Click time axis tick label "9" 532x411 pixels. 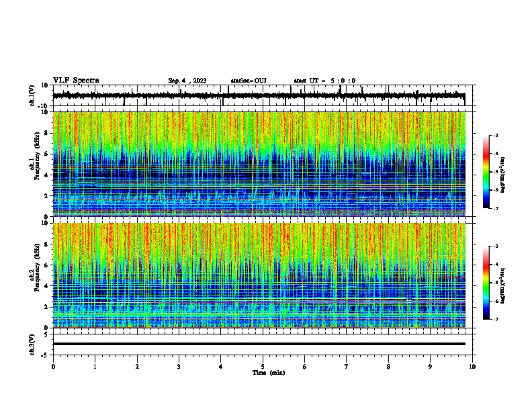[430, 367]
